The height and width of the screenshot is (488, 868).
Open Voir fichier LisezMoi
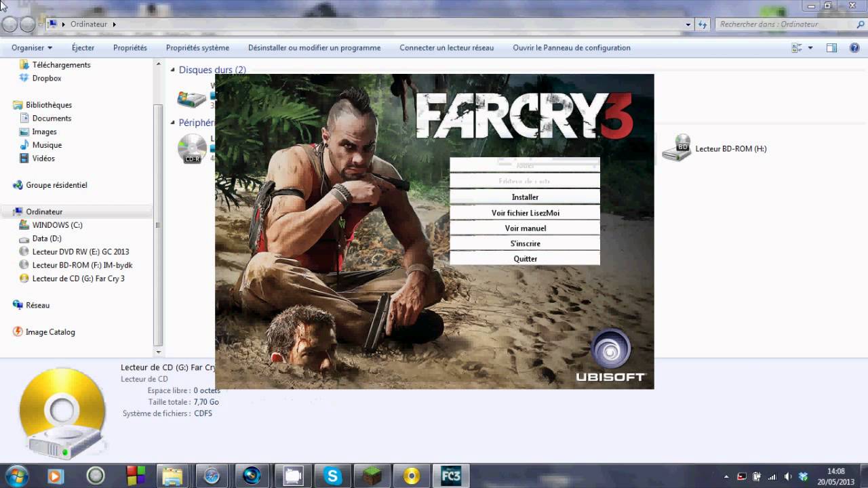(525, 213)
